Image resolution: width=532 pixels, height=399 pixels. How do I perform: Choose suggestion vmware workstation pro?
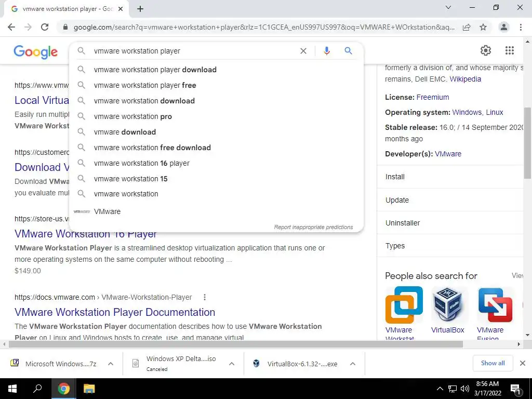(x=216, y=116)
